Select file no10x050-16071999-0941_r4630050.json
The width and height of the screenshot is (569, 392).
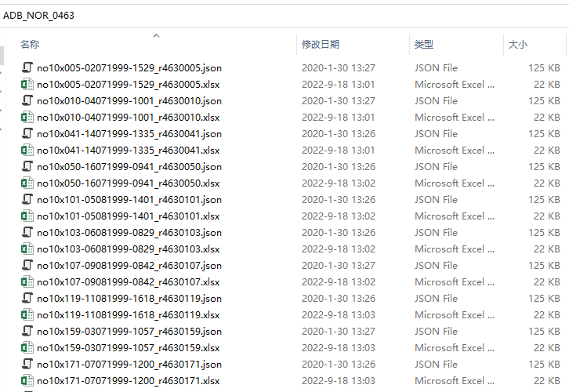[x=129, y=166]
